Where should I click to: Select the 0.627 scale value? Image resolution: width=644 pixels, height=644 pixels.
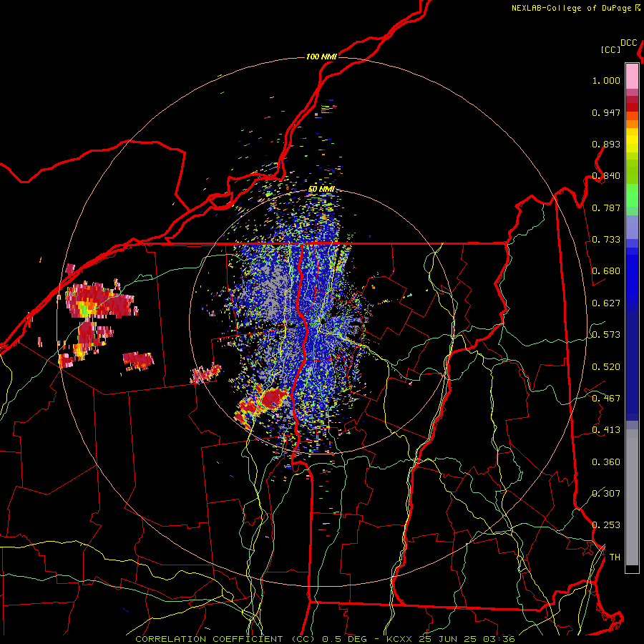[606, 303]
